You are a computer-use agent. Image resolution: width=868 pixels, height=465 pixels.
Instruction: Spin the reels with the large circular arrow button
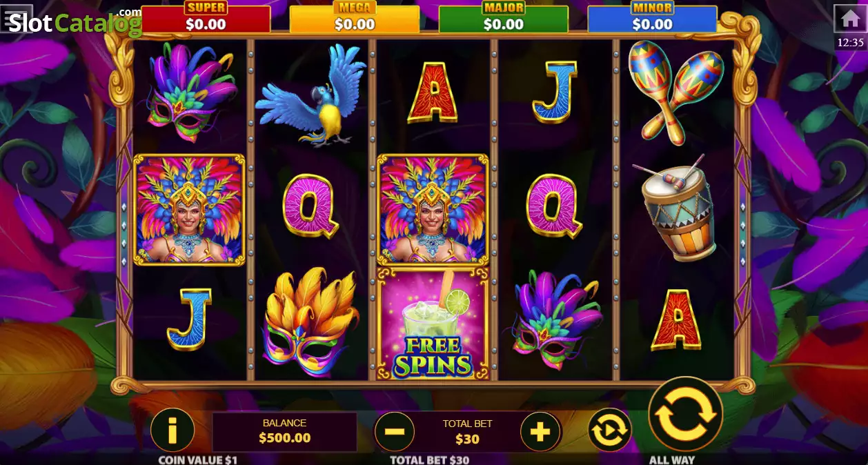point(685,414)
